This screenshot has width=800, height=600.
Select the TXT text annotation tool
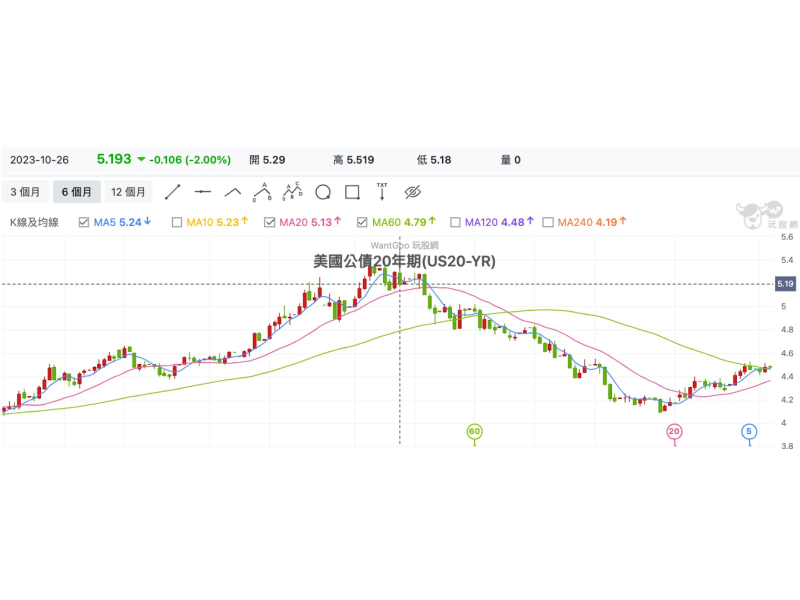382,191
